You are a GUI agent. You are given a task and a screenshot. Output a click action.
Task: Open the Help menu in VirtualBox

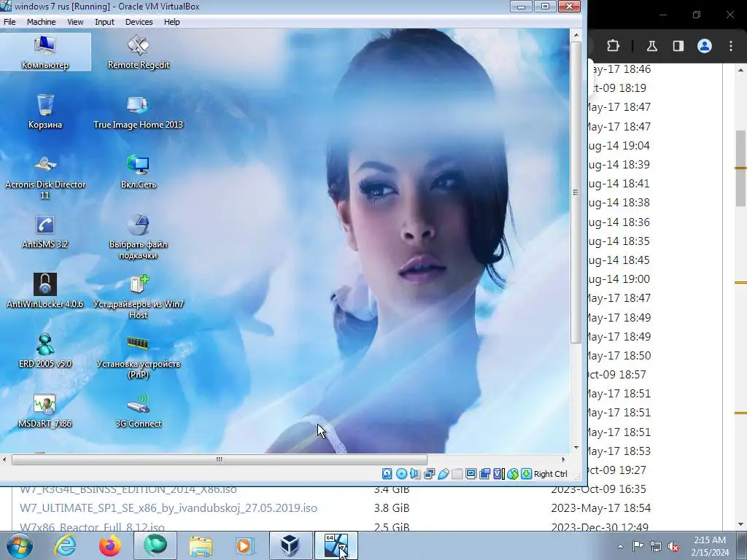(x=171, y=22)
